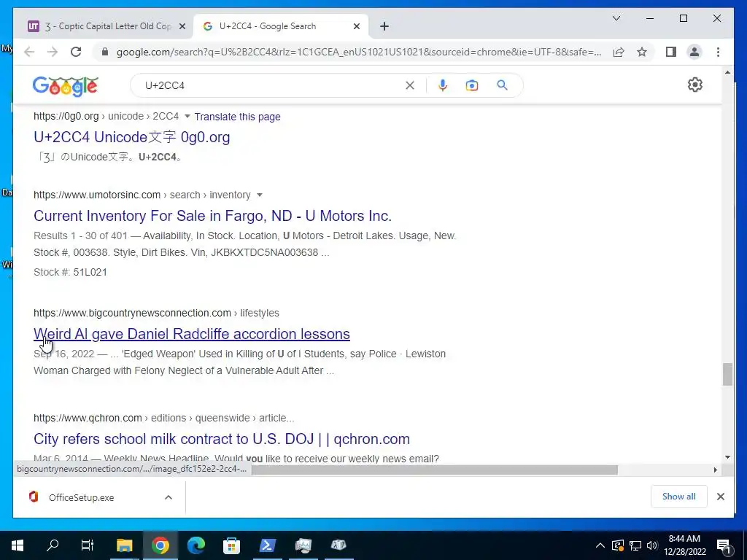This screenshot has height=560, width=747.
Task: Start voice search with microphone
Action: pos(443,85)
